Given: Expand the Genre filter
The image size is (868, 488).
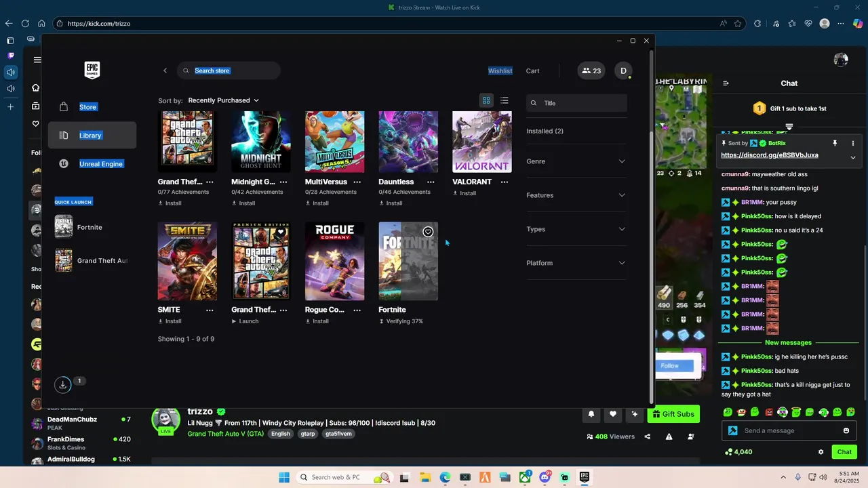Looking at the screenshot, I should click(576, 161).
